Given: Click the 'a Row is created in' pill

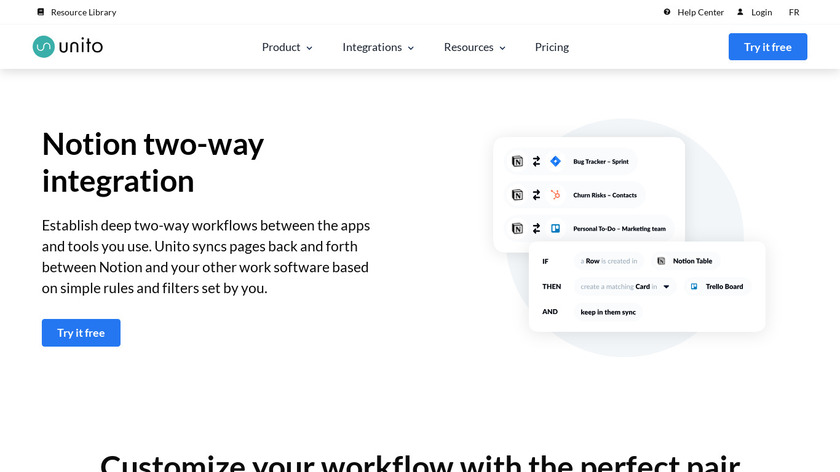Looking at the screenshot, I should coord(609,261).
